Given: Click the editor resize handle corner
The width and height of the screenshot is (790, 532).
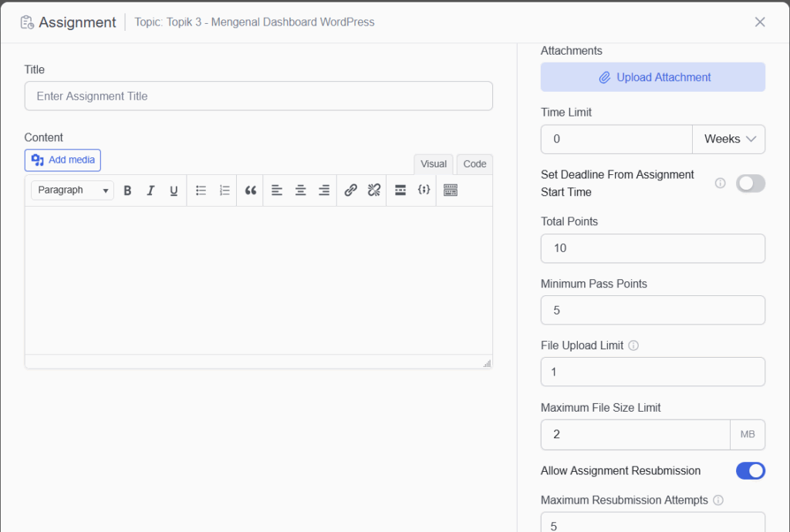Looking at the screenshot, I should 488,363.
